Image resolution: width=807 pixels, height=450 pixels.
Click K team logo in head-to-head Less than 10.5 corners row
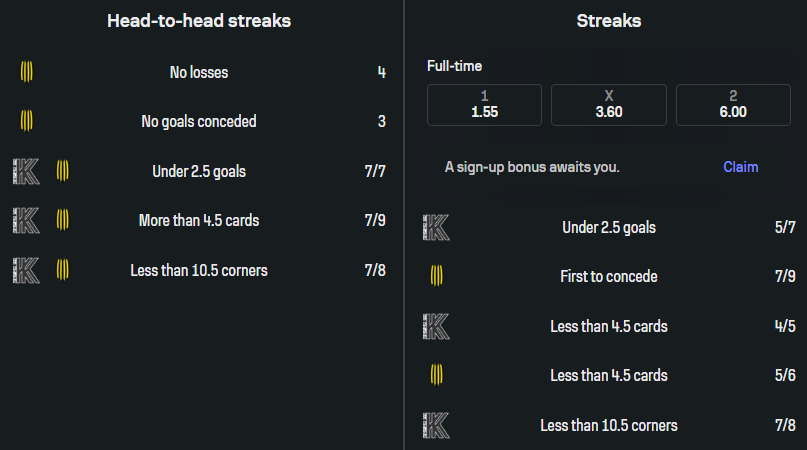[x=25, y=269]
